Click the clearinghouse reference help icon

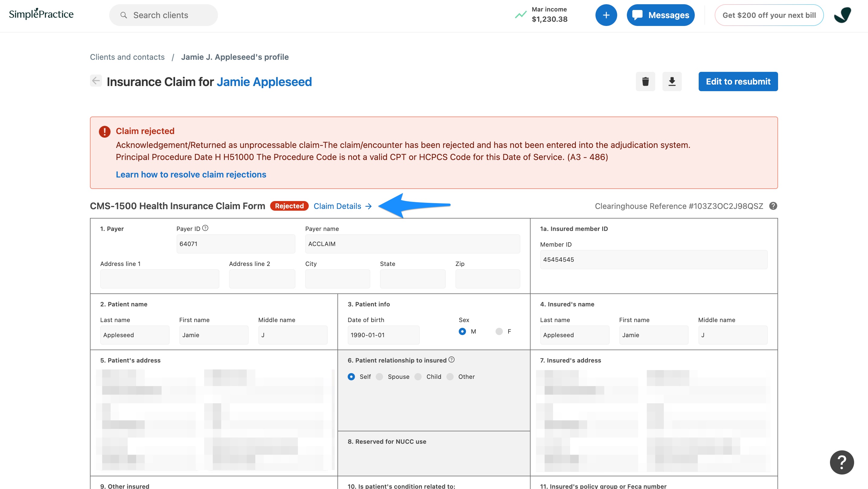click(773, 206)
